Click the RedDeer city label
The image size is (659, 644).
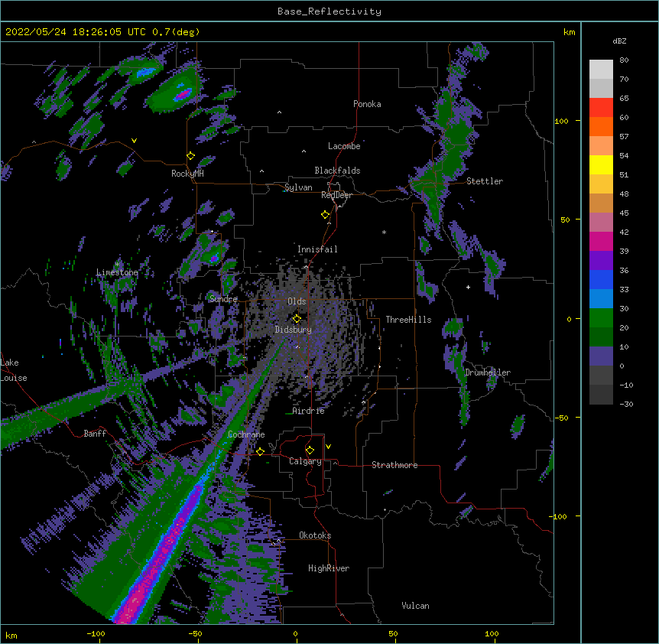(x=336, y=195)
